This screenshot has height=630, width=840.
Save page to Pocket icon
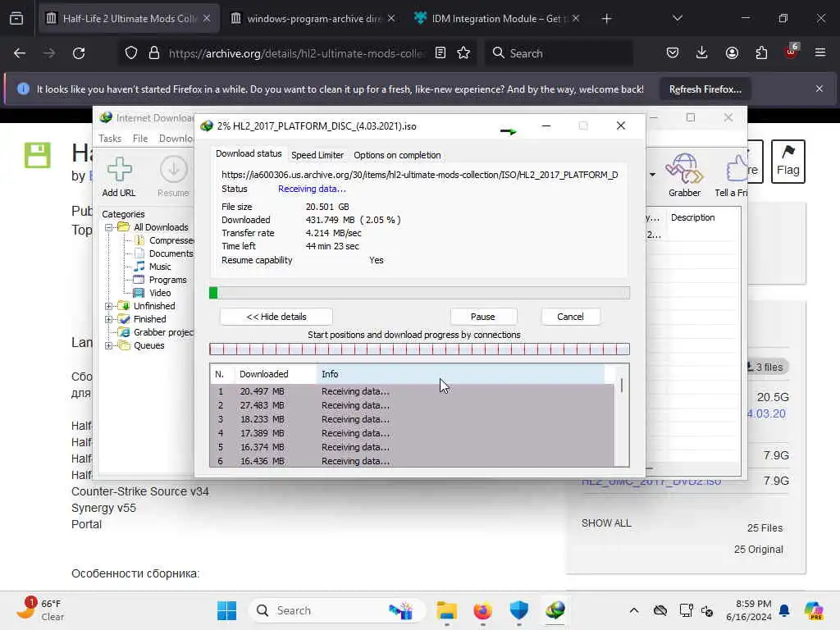coord(673,53)
